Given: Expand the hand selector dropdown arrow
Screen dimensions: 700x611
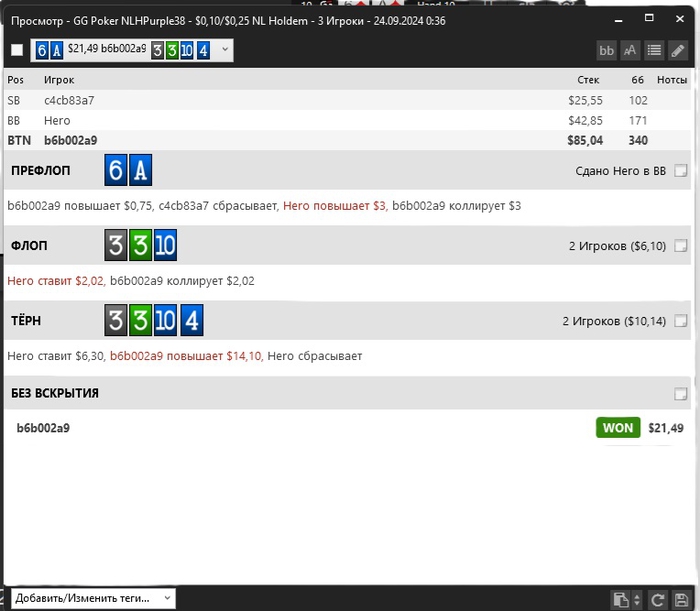Looking at the screenshot, I should pyautogui.click(x=224, y=49).
